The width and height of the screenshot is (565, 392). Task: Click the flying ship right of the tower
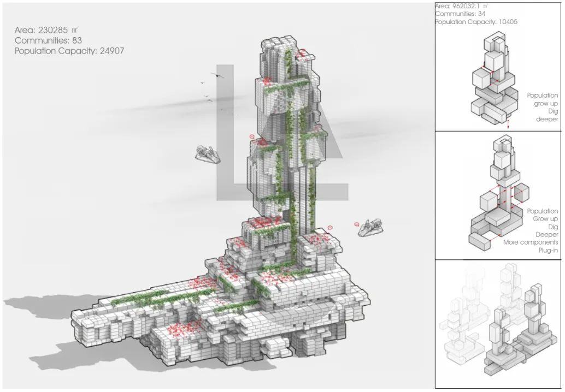pyautogui.click(x=370, y=228)
